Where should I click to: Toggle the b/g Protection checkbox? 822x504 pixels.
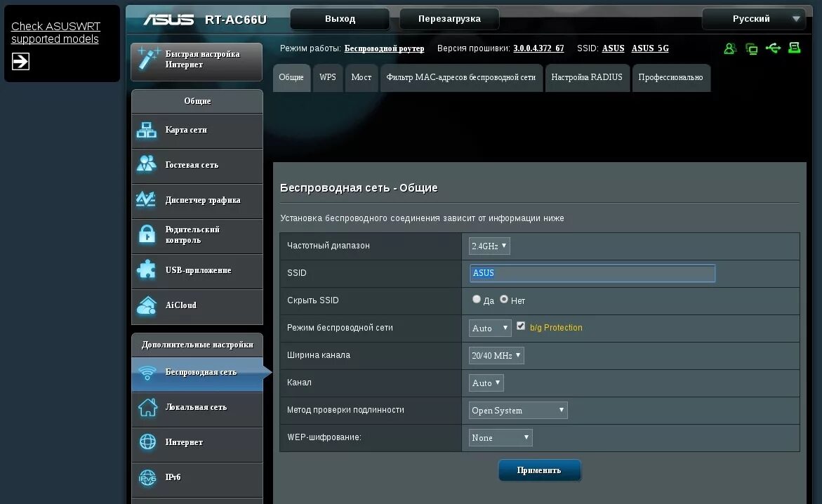click(521, 326)
